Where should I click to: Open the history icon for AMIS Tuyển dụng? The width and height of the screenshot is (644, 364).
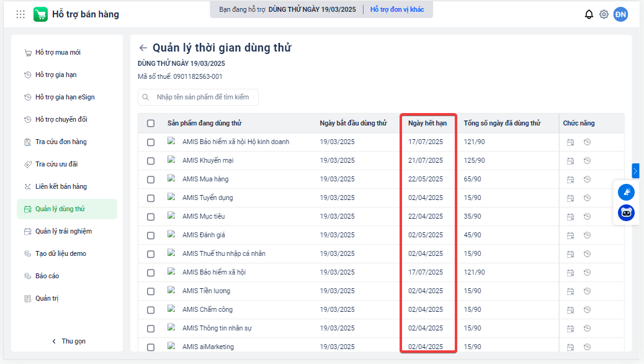click(x=588, y=198)
